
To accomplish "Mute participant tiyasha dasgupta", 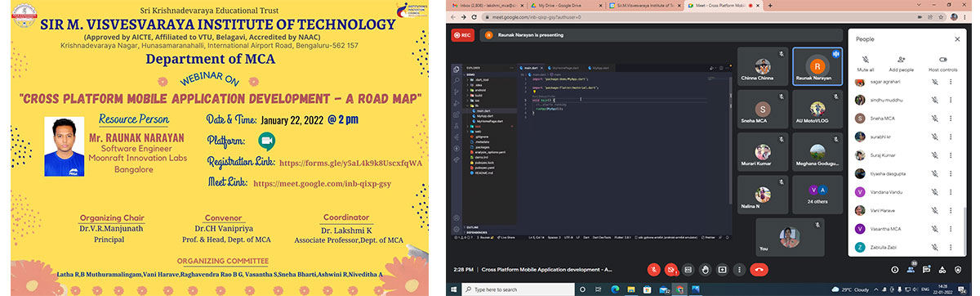I will pos(935,173).
